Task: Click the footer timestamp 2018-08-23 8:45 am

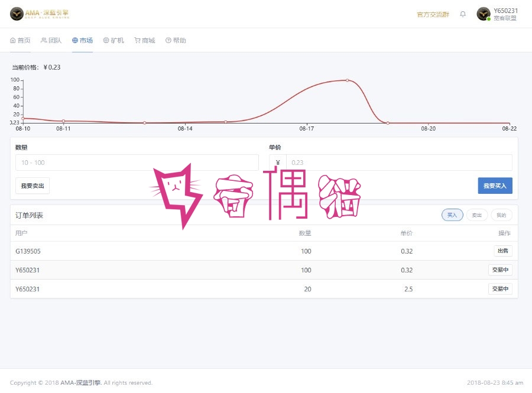Action: pos(495,383)
